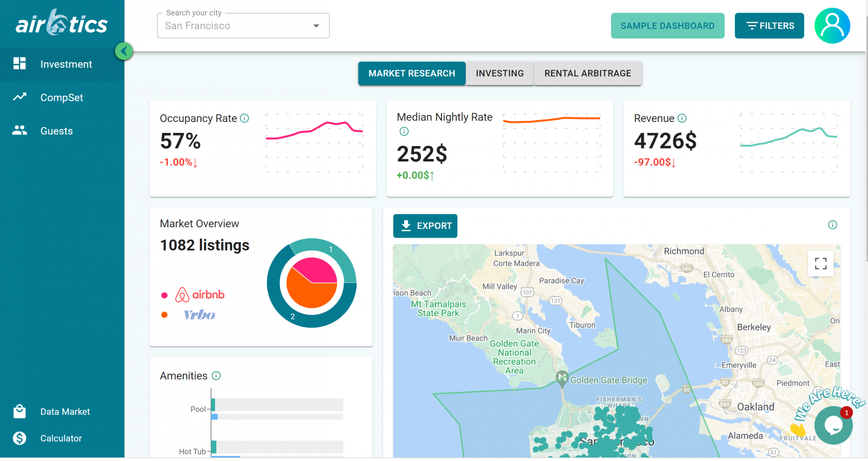
Task: Click the Airbtics logo
Action: (61, 23)
